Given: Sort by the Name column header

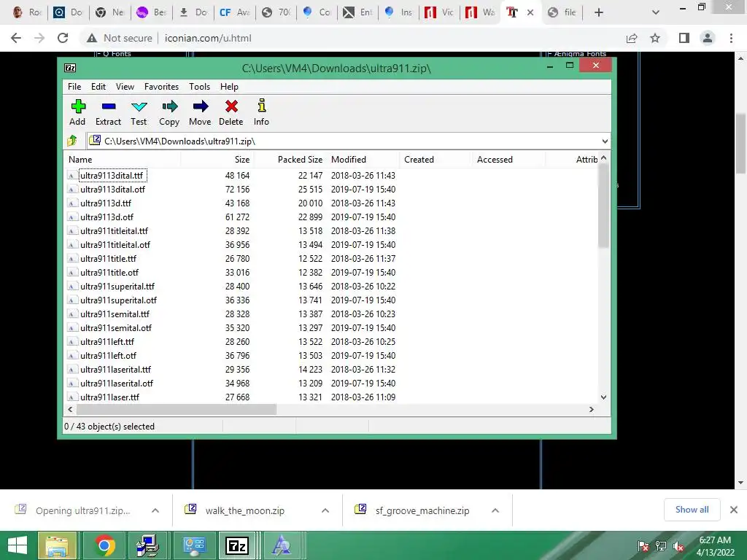Looking at the screenshot, I should point(122,160).
